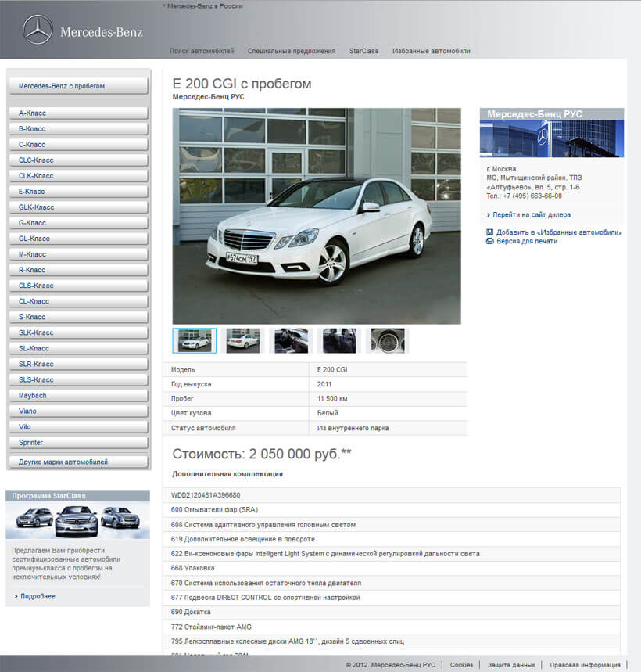This screenshot has height=672, width=641.
Task: Pick SL-Класс in the sidebar
Action: pyautogui.click(x=78, y=348)
